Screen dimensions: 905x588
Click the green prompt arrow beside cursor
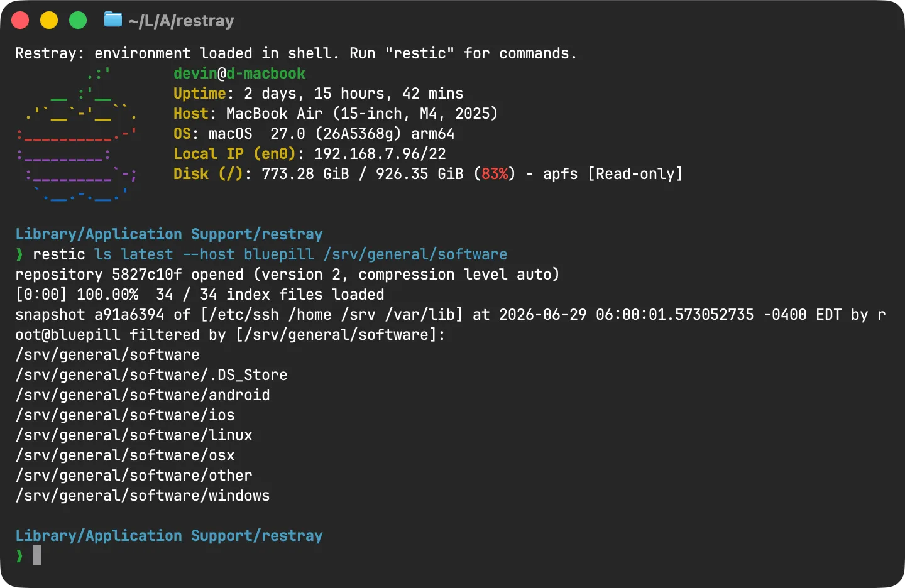pos(19,555)
